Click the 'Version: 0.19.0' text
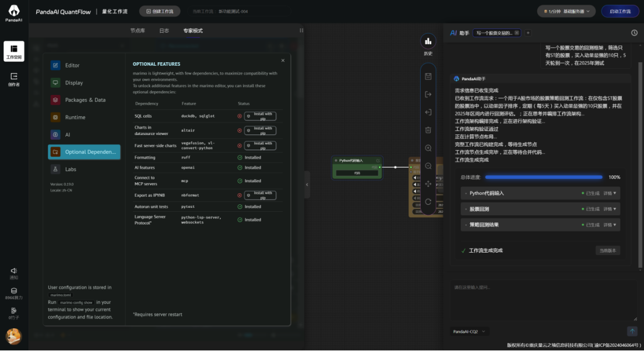This screenshot has width=644, height=351. coord(62,184)
